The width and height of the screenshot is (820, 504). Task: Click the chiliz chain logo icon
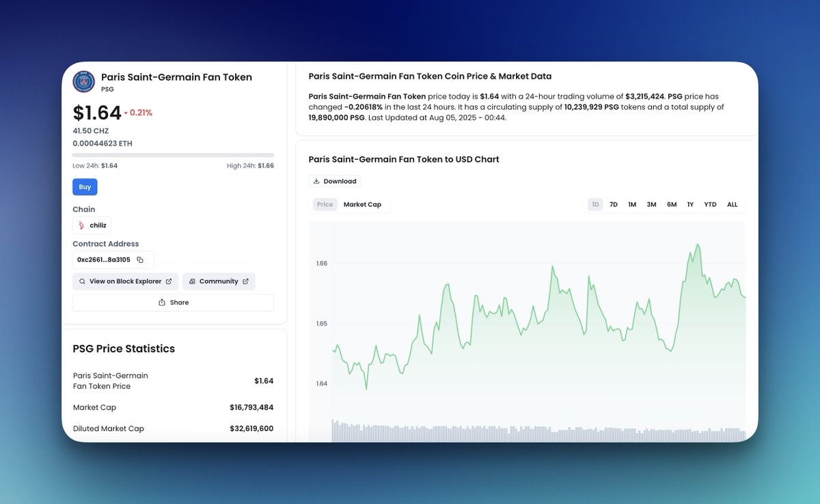point(82,226)
